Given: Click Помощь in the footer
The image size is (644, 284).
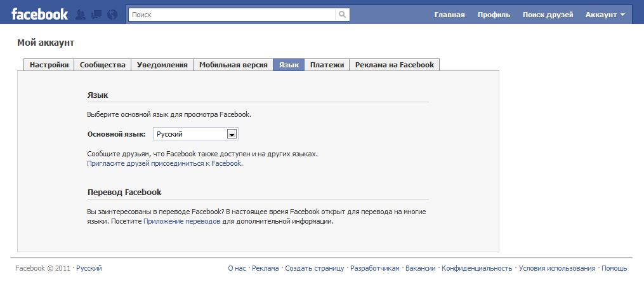Looking at the screenshot, I should (x=614, y=268).
